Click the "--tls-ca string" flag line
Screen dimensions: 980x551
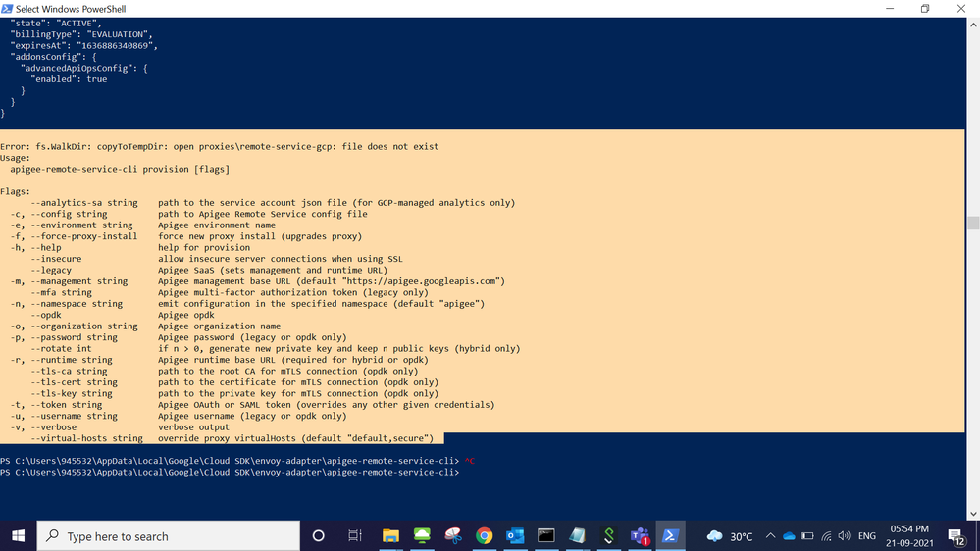225,372
